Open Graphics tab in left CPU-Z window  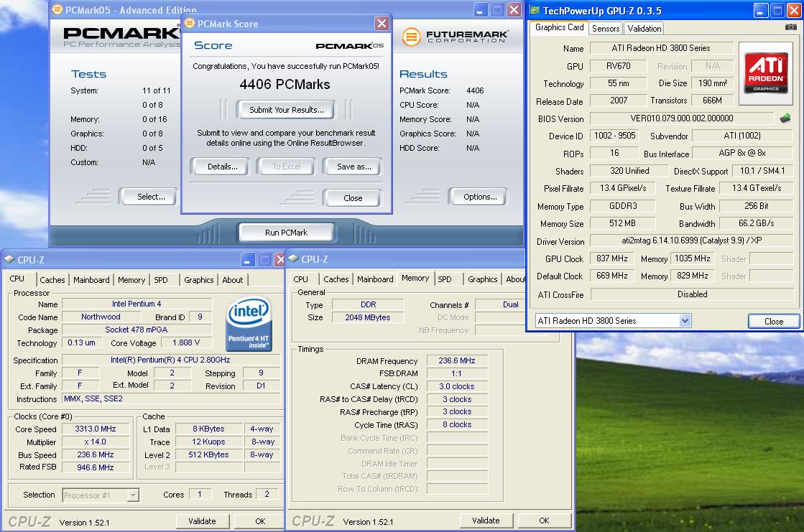(199, 280)
